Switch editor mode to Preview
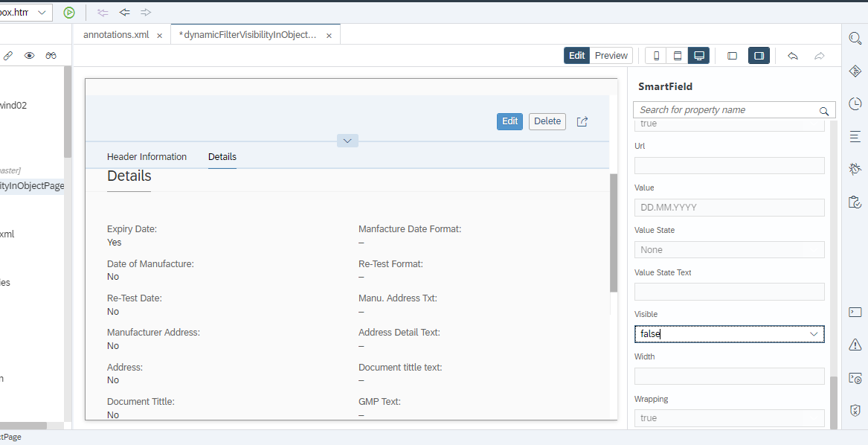This screenshot has height=445, width=868. 610,55
